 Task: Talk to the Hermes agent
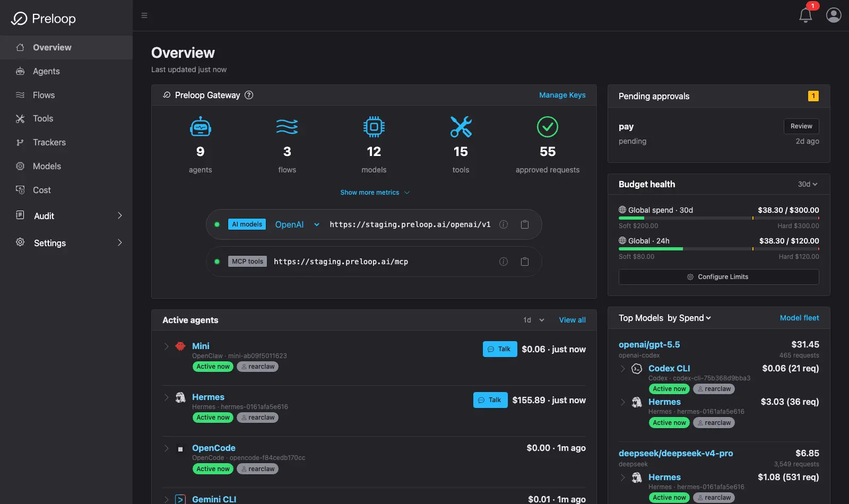tap(490, 400)
